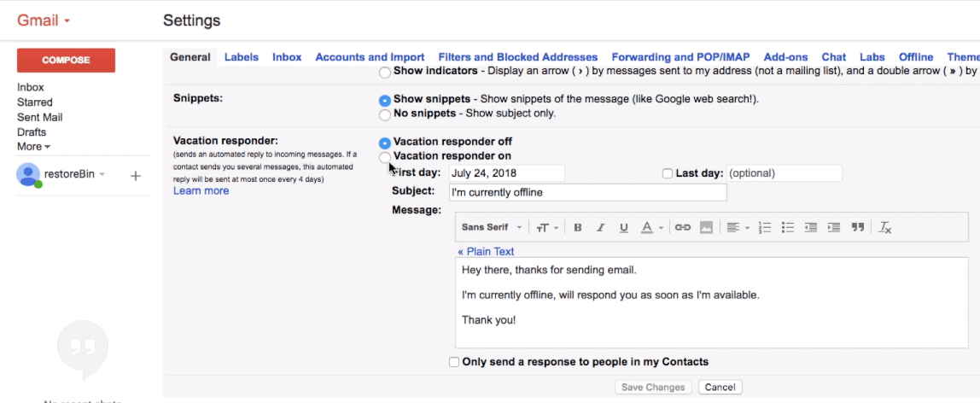Image resolution: width=980 pixels, height=403 pixels.
Task: Toggle bold formatting in message toolbar
Action: [x=577, y=227]
